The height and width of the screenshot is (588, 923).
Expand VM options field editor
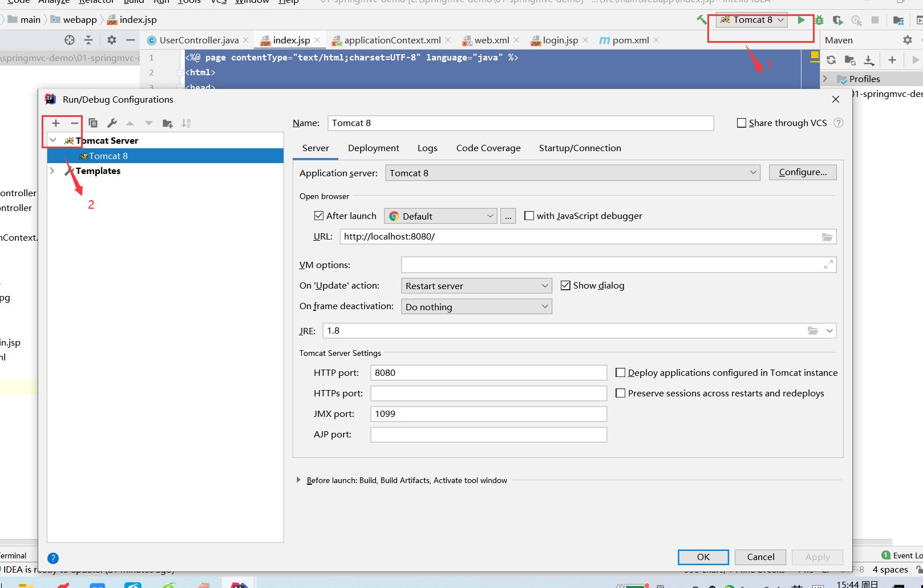click(828, 265)
